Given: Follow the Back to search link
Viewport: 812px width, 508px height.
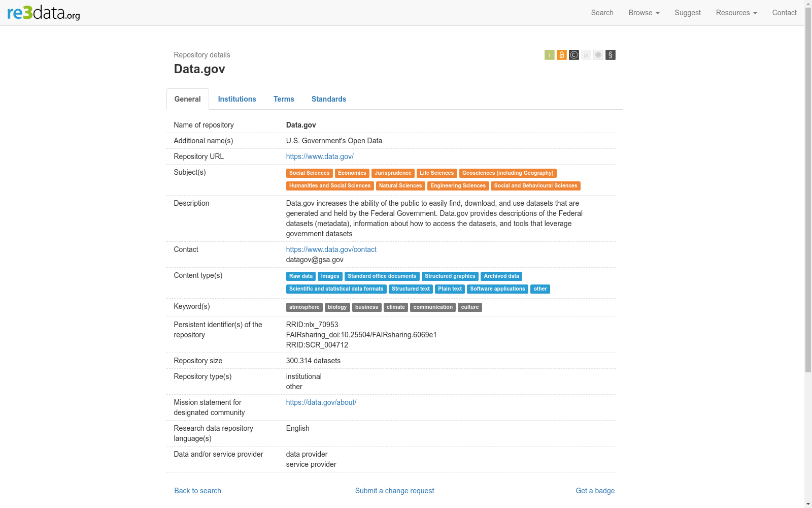Looking at the screenshot, I should coord(197,491).
